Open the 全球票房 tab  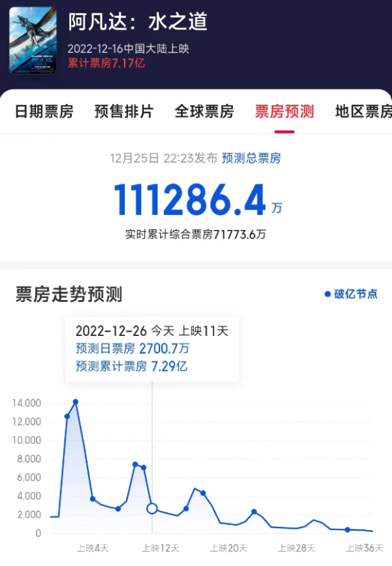(x=204, y=112)
